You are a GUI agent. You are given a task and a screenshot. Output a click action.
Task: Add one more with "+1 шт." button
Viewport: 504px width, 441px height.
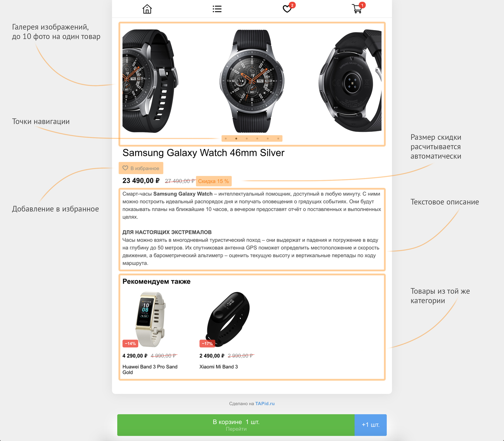coord(371,425)
